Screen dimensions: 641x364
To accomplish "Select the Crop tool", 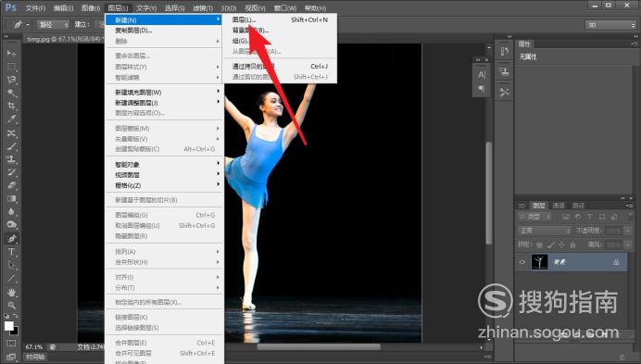I will [x=11, y=106].
